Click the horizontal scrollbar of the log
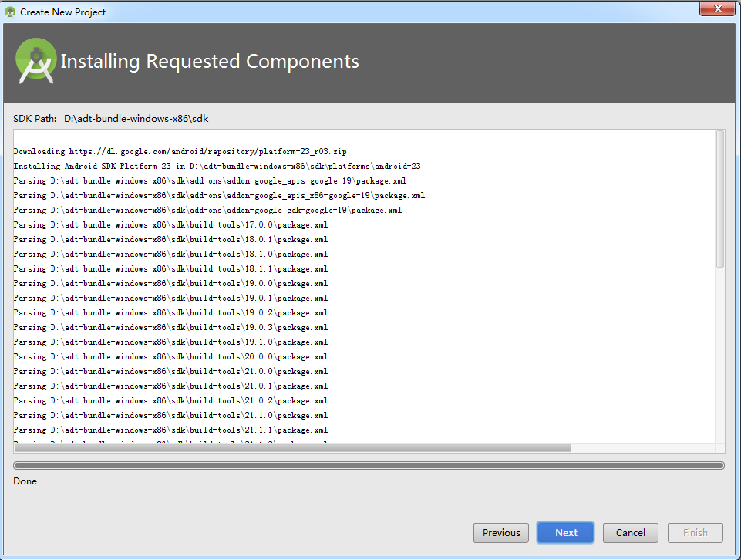The height and width of the screenshot is (560, 741). point(292,448)
